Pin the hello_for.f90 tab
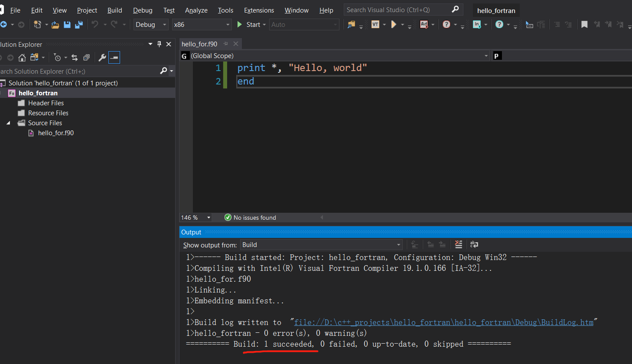Screen dimensions: 632x364 pos(225,44)
